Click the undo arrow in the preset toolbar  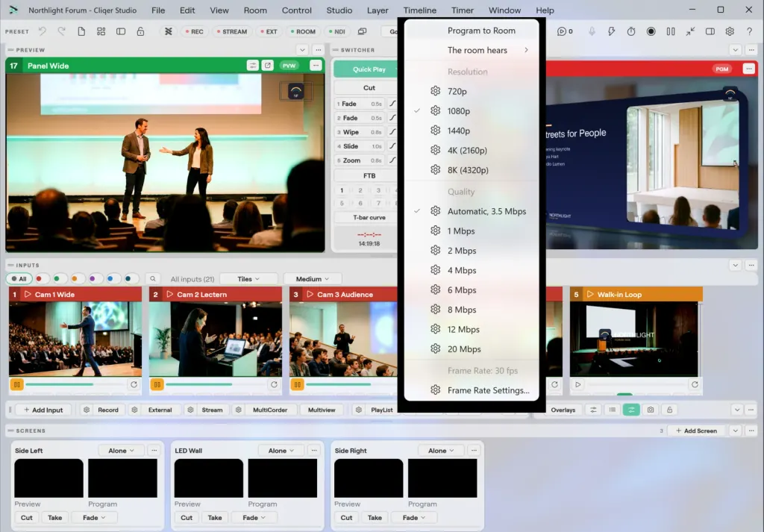(x=43, y=31)
